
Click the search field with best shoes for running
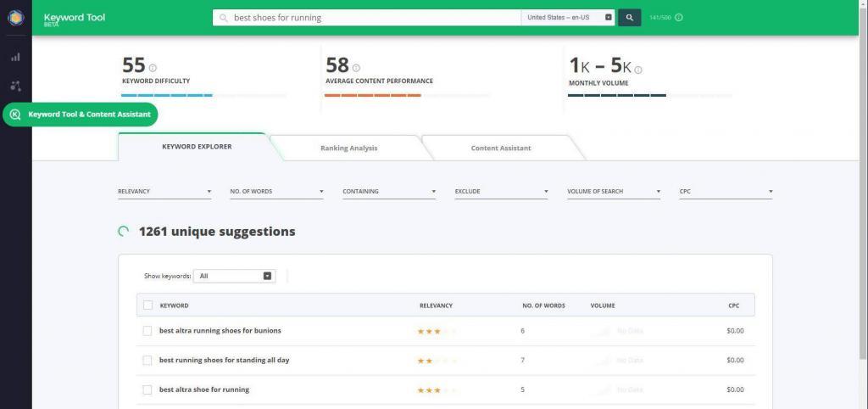point(366,18)
